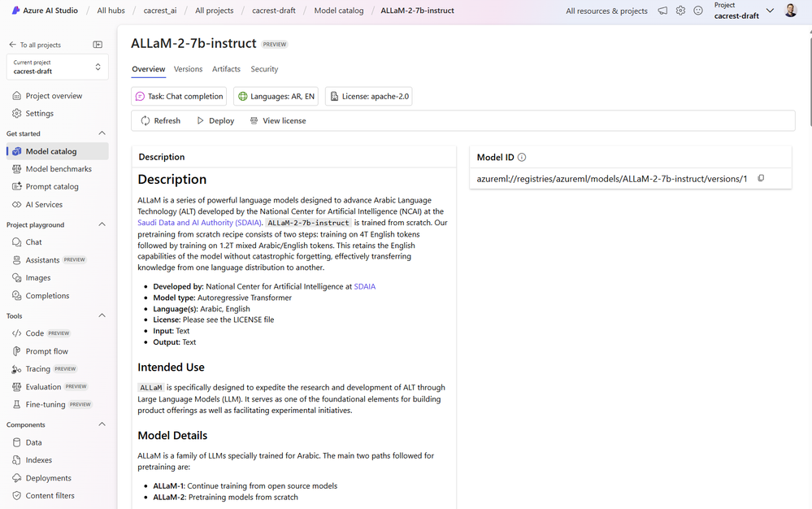Expand the Project dropdown in top bar
Screen dimensions: 812x509
770,11
